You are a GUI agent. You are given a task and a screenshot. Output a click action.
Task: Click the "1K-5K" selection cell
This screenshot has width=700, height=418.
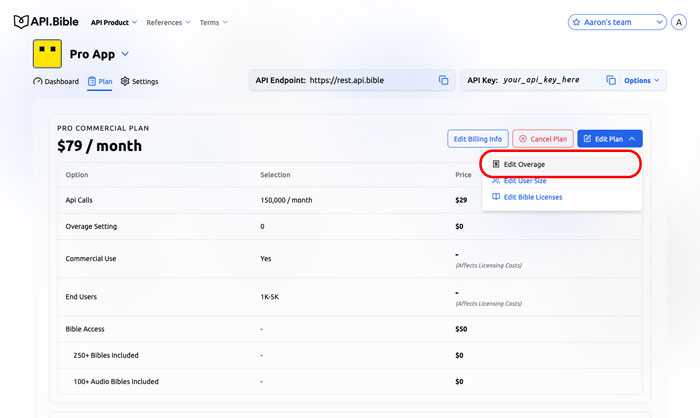(x=270, y=297)
